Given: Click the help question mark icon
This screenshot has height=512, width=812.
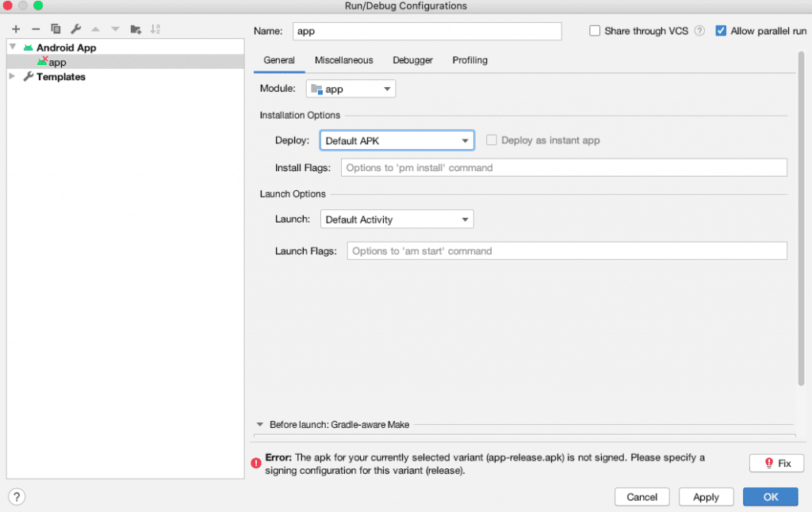Looking at the screenshot, I should pyautogui.click(x=17, y=497).
